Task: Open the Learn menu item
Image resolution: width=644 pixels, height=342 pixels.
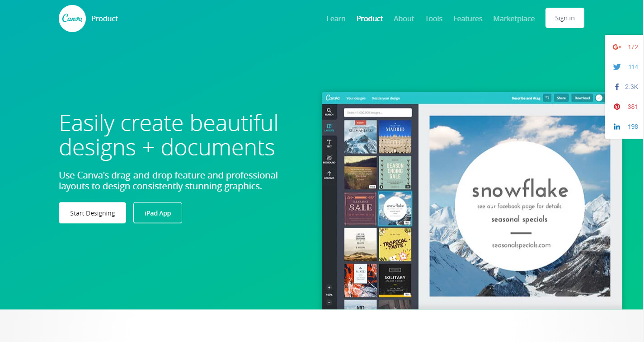Action: coord(336,19)
